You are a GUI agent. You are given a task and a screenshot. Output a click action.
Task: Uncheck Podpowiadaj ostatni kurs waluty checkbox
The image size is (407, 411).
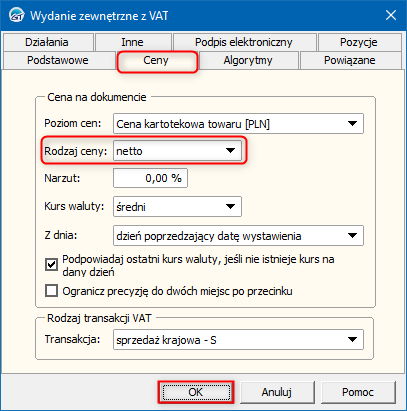(x=51, y=265)
